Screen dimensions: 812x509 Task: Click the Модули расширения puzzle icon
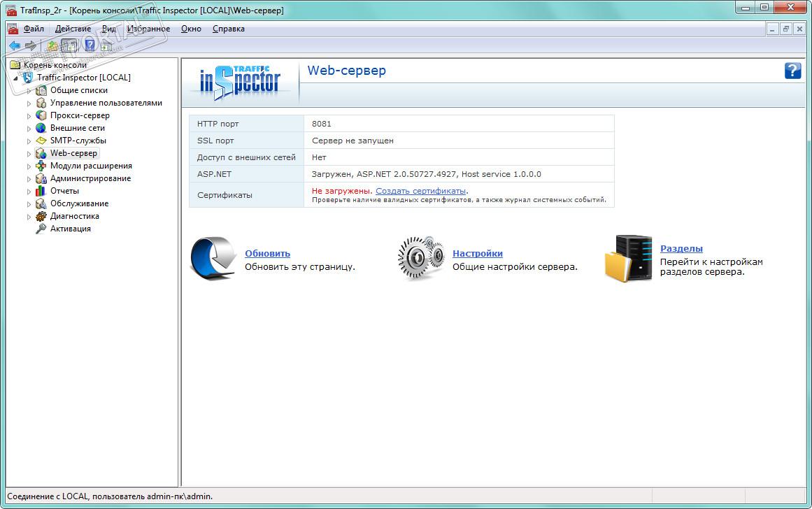pos(41,166)
